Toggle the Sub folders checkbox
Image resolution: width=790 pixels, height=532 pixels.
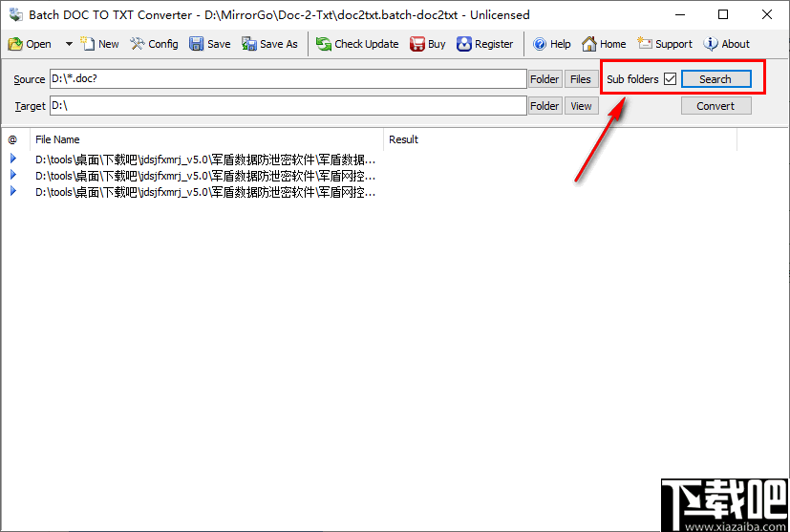tap(670, 79)
